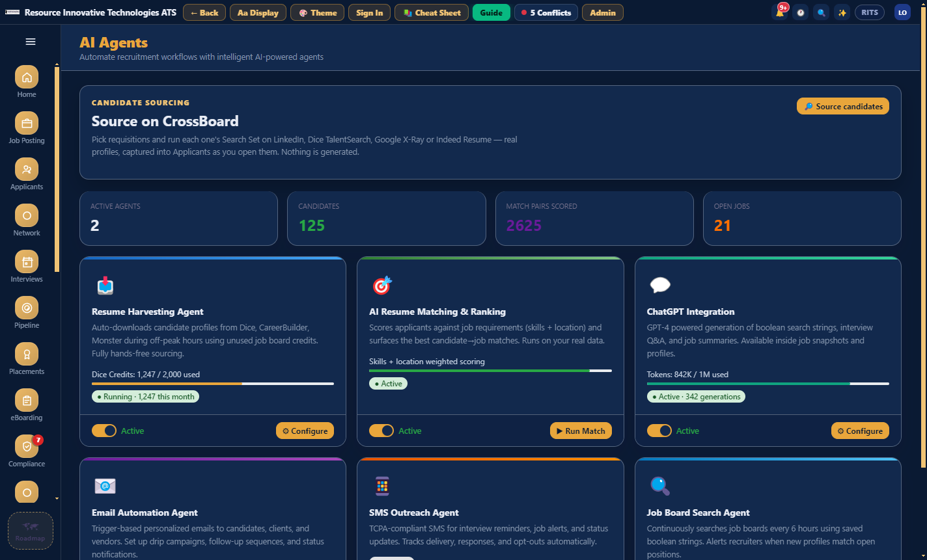Open the Admin menu
927x560 pixels.
click(x=603, y=12)
